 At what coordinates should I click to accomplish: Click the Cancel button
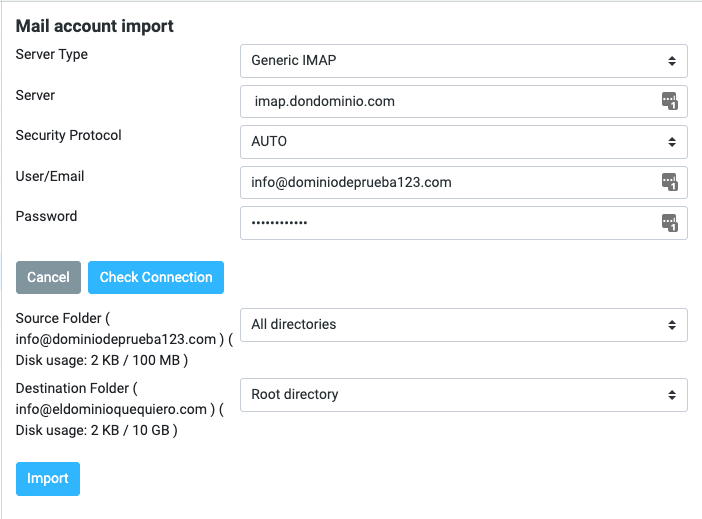coord(48,278)
